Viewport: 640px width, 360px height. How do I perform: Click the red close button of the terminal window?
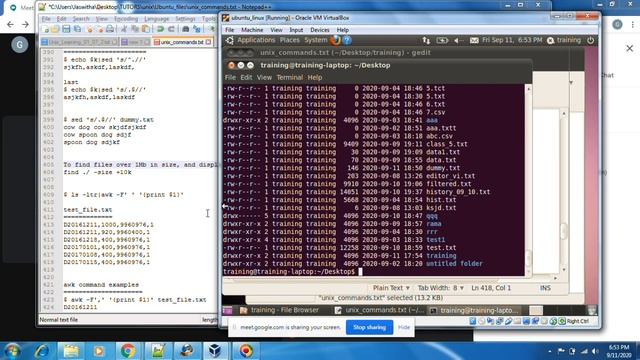tap(231, 65)
